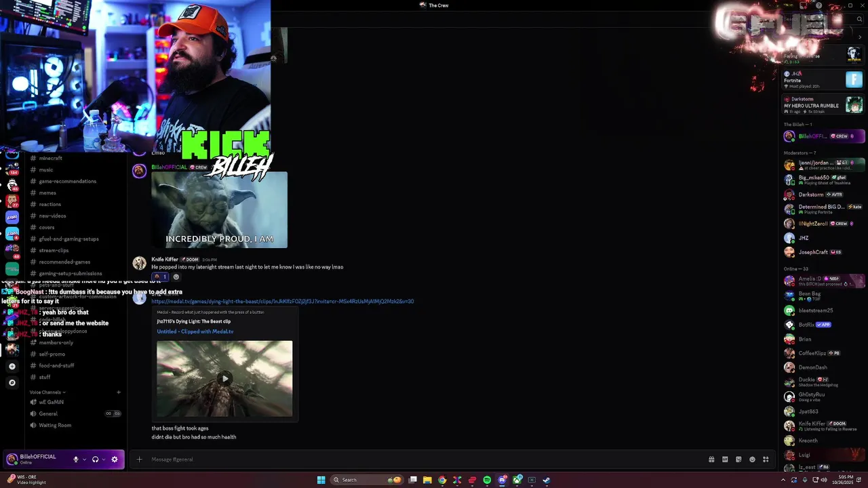
Task: Click Fortnite activity card
Action: pos(823,79)
